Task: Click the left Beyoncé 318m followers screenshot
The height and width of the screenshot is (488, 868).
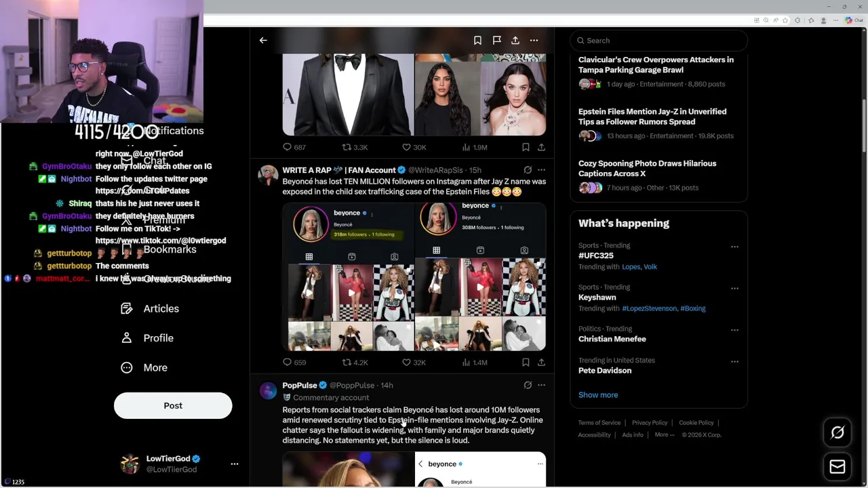Action: coord(348,277)
